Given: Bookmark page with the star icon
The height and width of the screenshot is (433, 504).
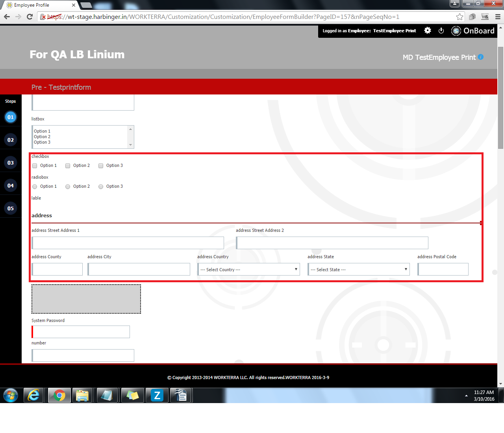Looking at the screenshot, I should pos(460,17).
